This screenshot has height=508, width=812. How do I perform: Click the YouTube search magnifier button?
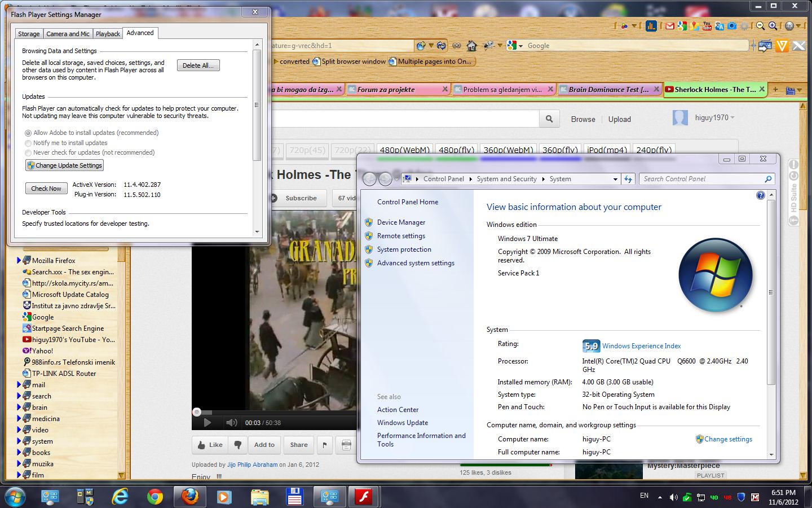point(549,119)
